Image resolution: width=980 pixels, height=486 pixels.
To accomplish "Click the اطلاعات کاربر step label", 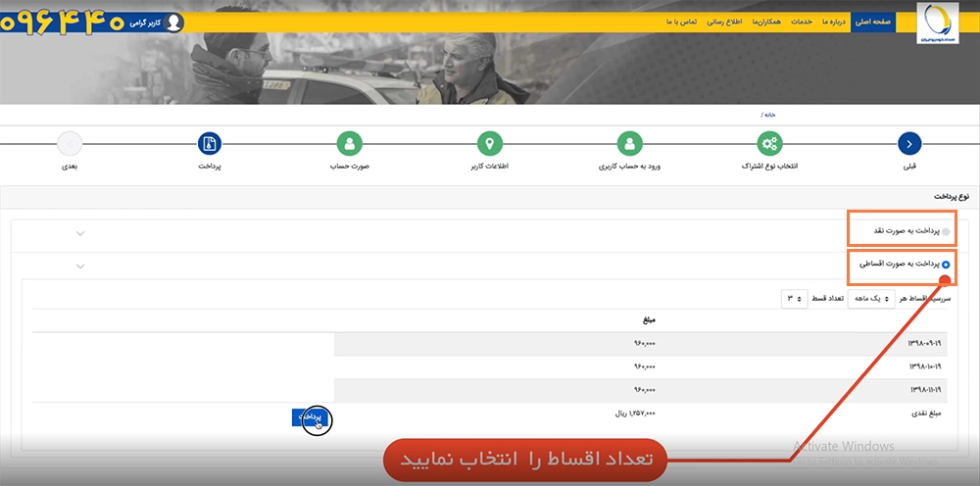I will (489, 167).
